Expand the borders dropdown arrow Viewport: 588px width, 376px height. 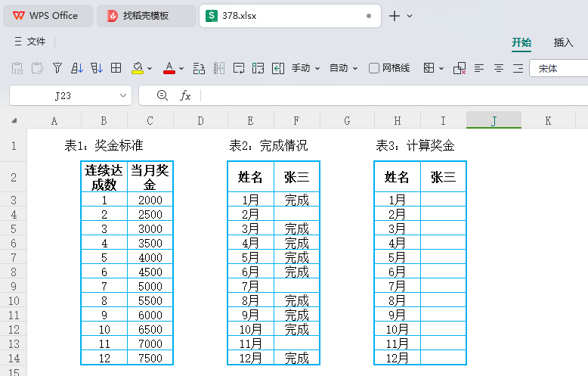tap(441, 69)
